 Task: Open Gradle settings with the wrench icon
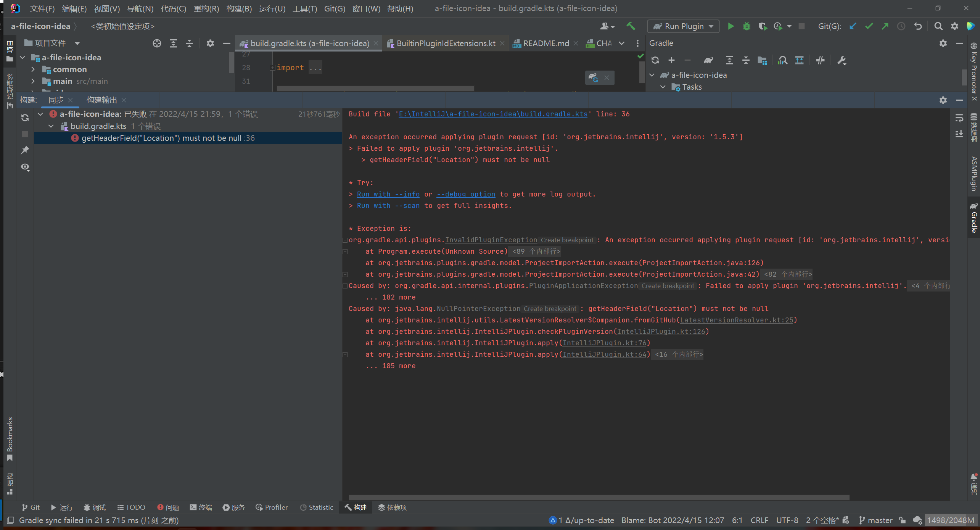[842, 60]
